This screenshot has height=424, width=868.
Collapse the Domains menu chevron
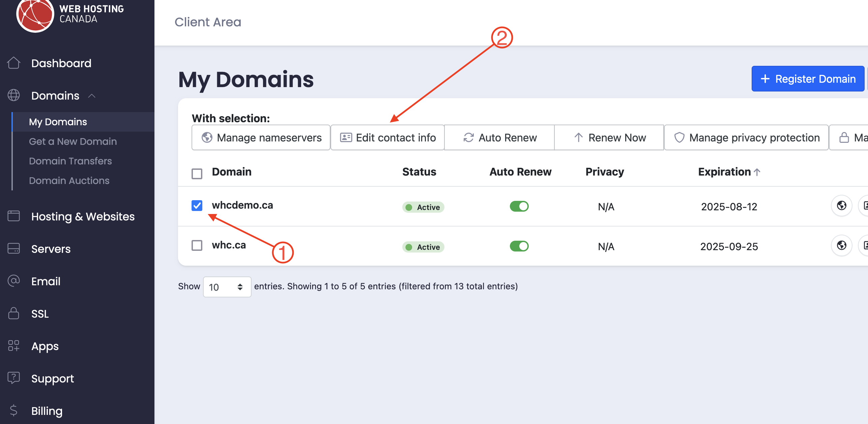click(x=92, y=96)
